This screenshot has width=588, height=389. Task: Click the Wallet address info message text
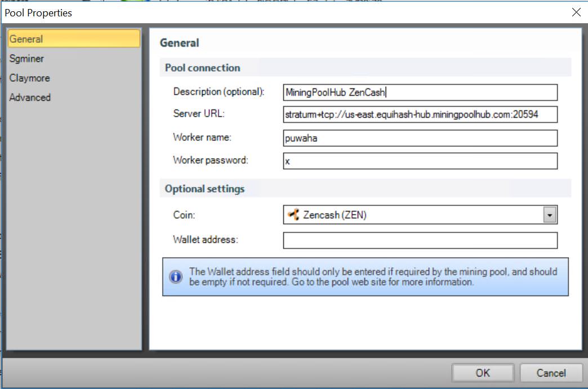373,277
